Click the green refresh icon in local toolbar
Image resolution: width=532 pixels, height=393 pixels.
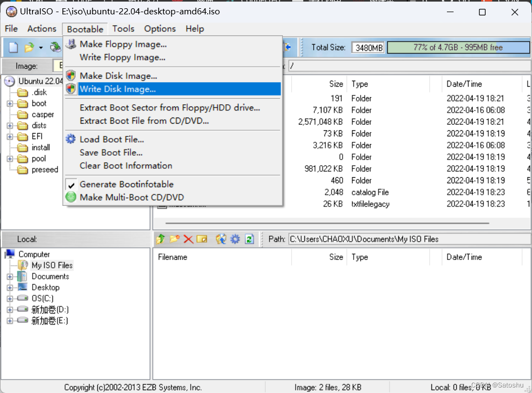tap(249, 239)
